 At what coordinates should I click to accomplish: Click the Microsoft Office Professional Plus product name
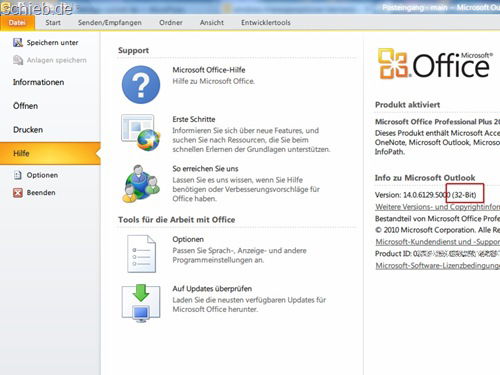tap(437, 122)
